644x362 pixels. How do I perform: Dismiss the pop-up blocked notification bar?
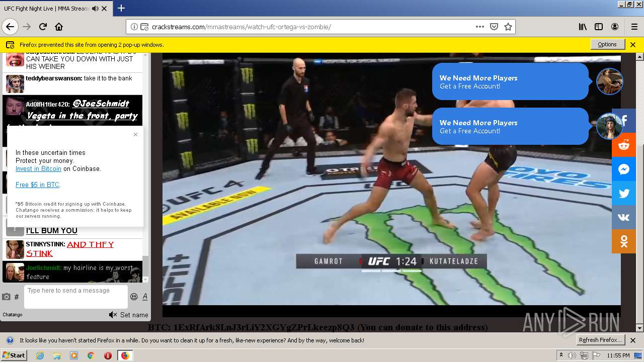(633, 44)
